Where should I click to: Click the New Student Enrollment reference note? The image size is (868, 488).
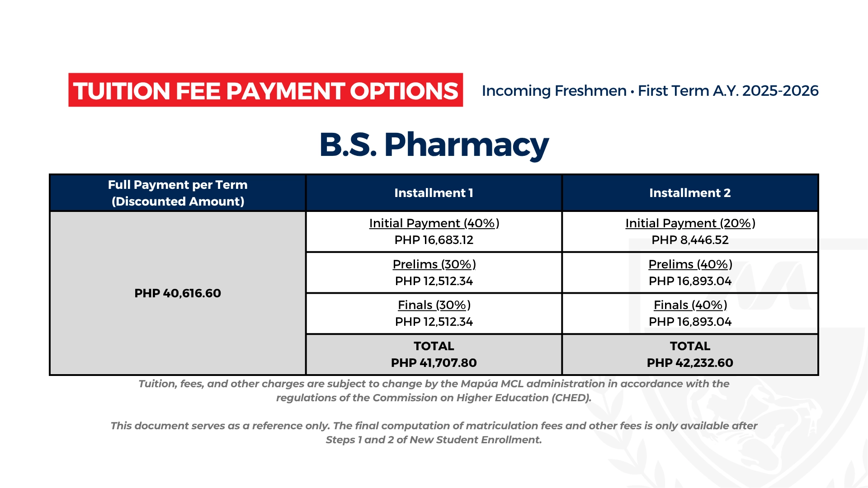click(x=434, y=433)
